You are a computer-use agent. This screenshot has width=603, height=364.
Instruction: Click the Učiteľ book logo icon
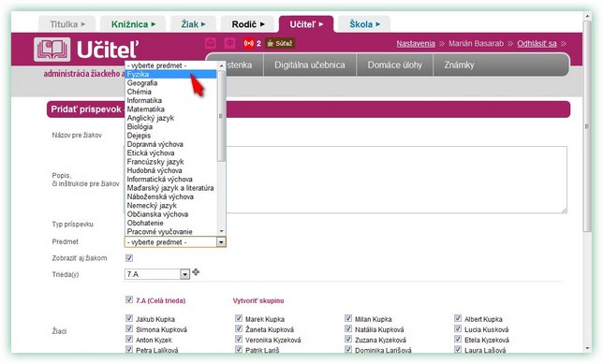51,50
